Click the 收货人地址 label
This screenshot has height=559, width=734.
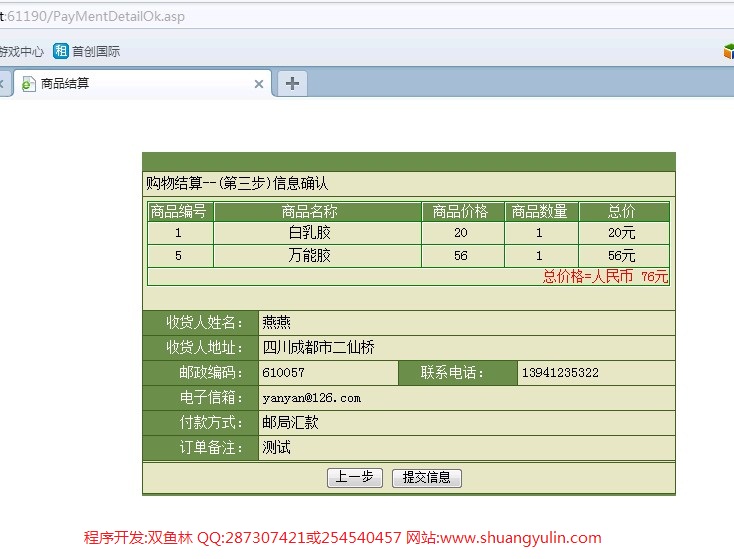(205, 347)
